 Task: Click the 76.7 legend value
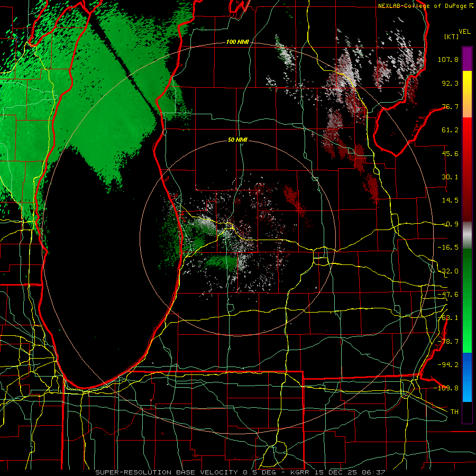[450, 106]
